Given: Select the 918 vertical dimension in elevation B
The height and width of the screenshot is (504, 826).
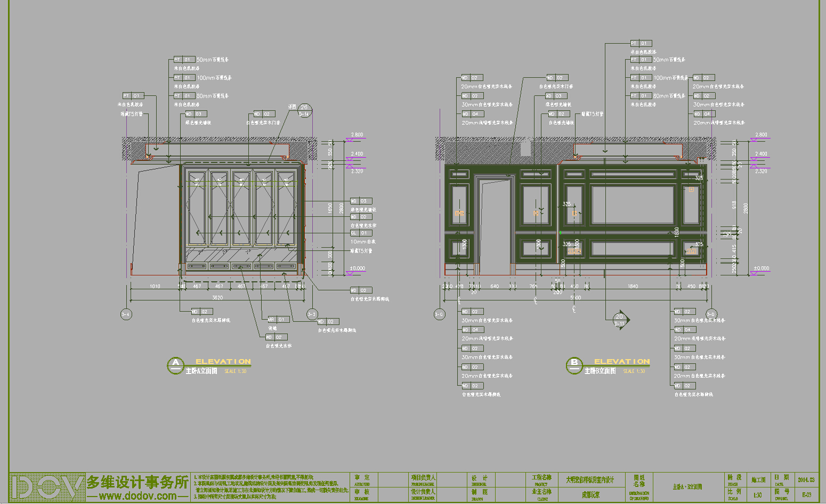Looking at the screenshot, I should 734,205.
